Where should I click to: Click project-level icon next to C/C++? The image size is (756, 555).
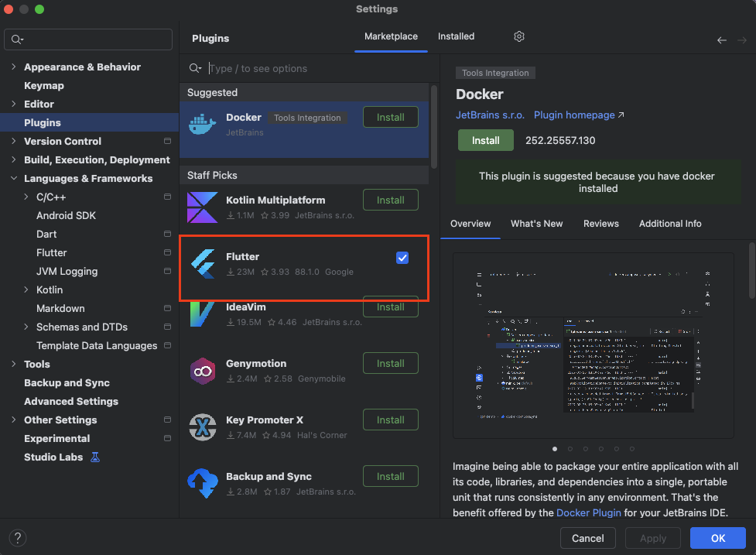[167, 197]
